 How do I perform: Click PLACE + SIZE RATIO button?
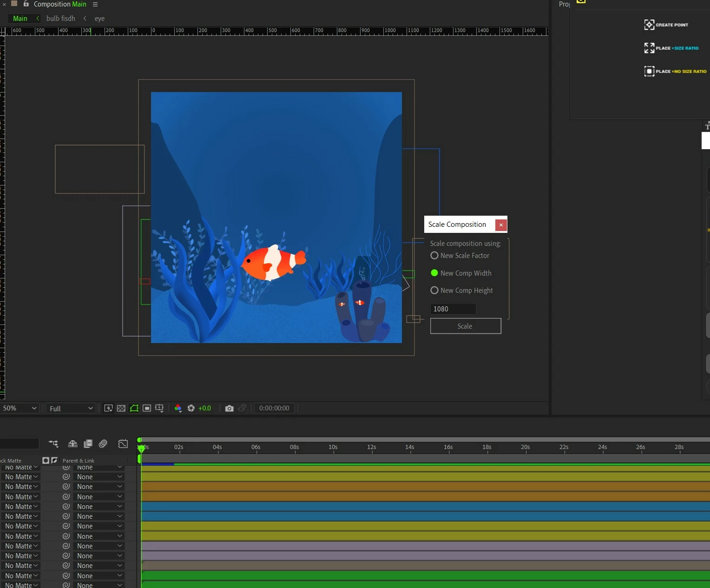point(671,48)
